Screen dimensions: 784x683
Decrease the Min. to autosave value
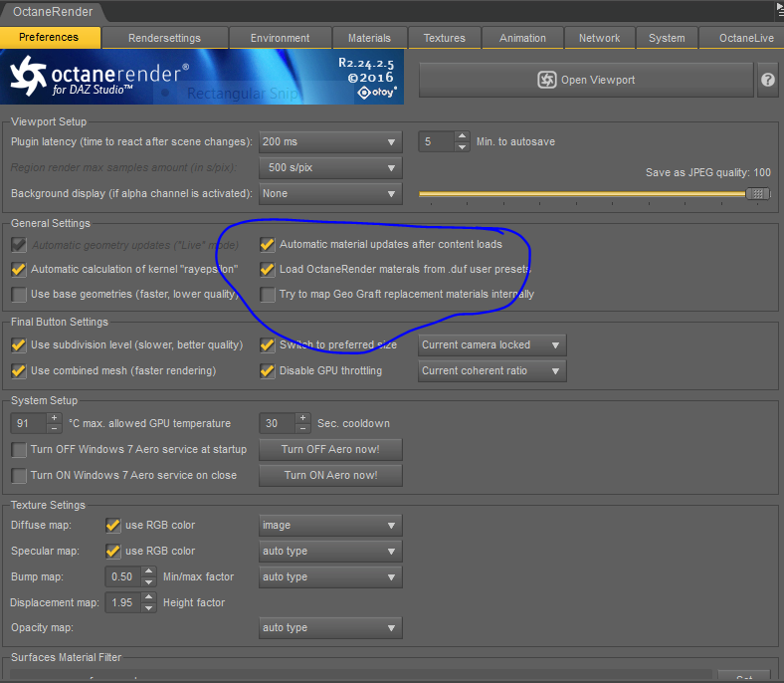[x=462, y=147]
